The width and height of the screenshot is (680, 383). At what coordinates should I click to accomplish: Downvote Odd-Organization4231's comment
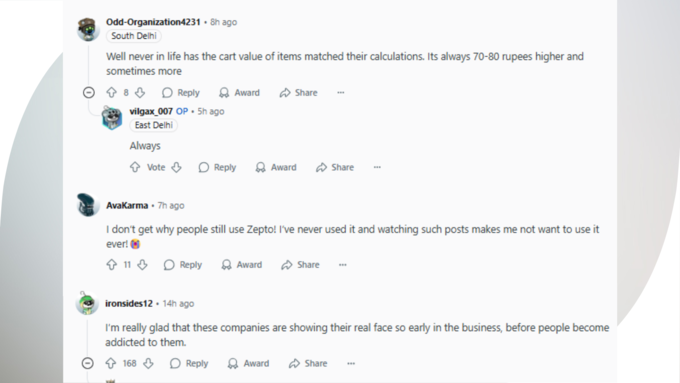[x=140, y=92]
